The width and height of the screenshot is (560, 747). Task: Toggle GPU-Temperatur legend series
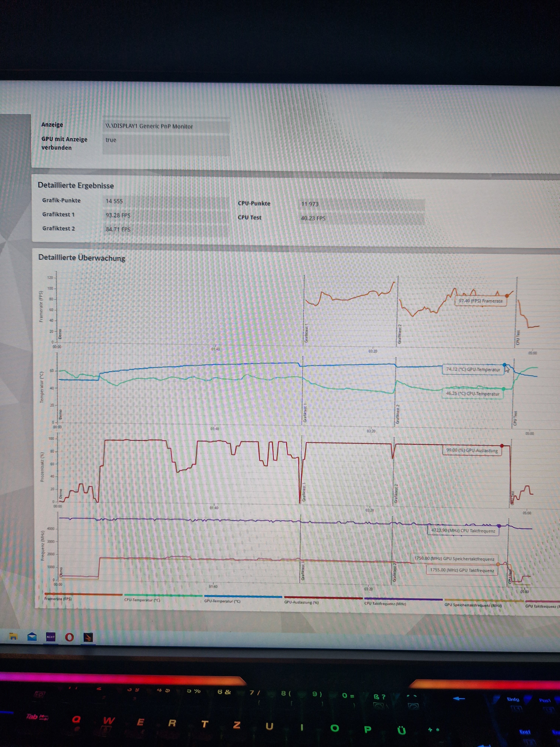[x=222, y=601]
